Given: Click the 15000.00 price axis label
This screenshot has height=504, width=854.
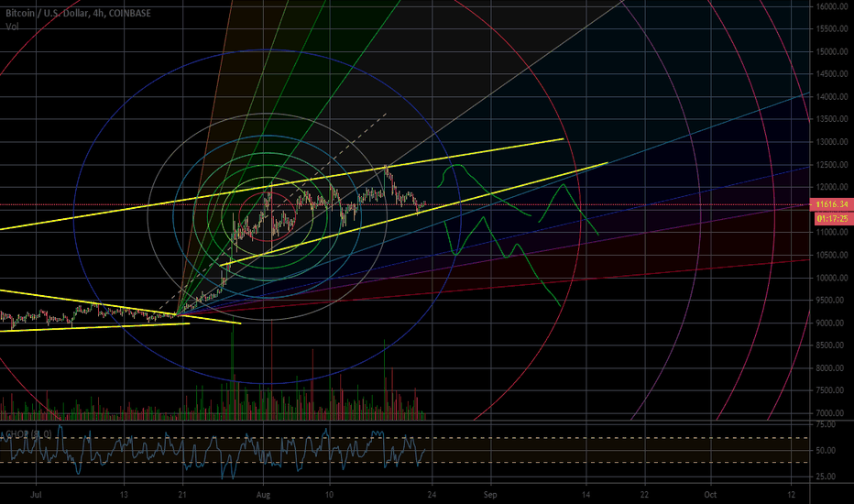Looking at the screenshot, I should [832, 51].
